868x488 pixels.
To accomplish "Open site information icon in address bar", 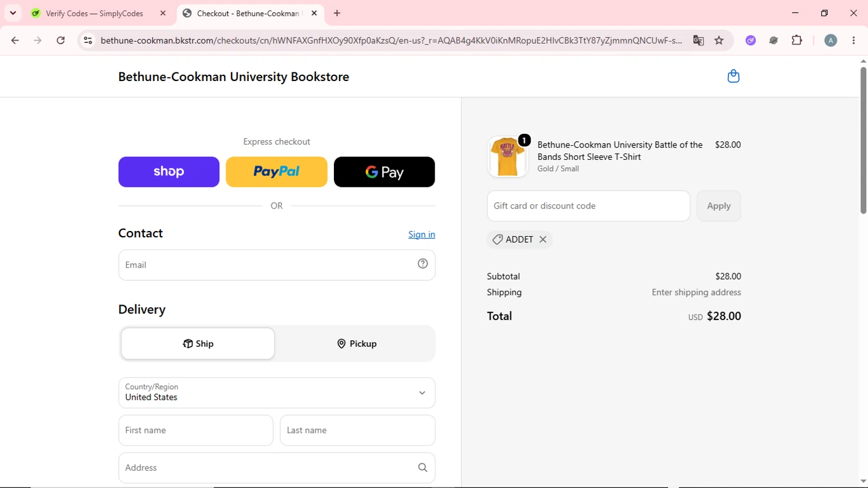I will [x=88, y=41].
